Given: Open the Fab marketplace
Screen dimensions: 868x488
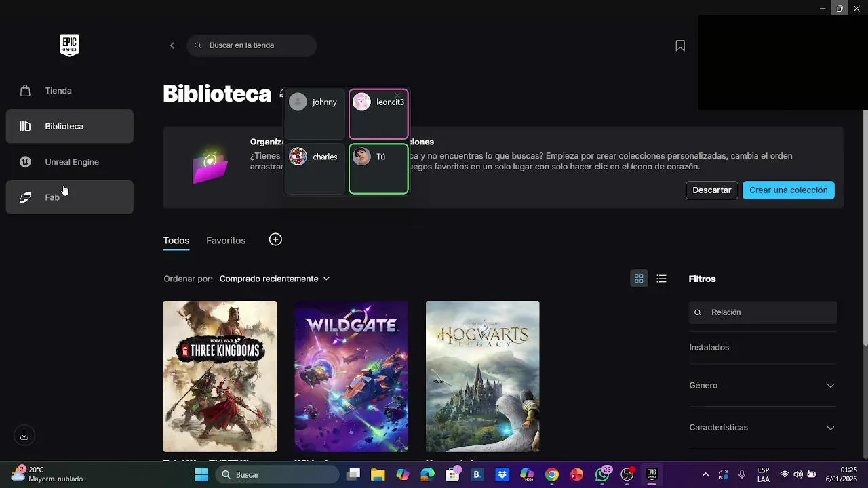Looking at the screenshot, I should click(69, 197).
